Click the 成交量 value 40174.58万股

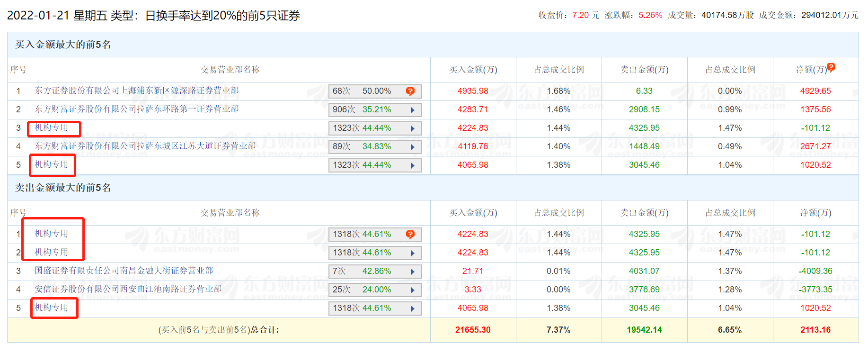point(727,15)
